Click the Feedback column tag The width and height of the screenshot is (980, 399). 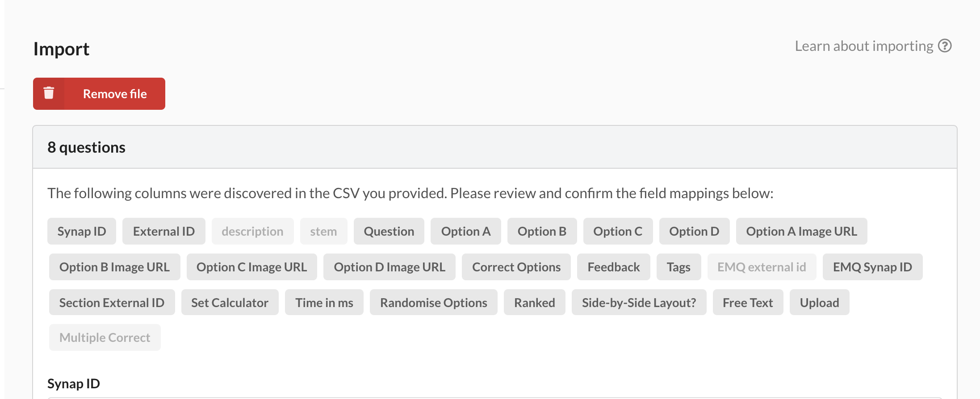point(614,267)
